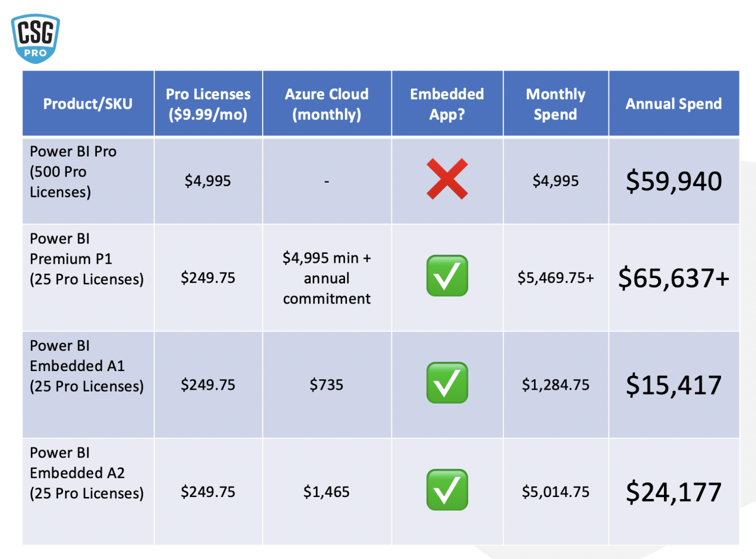Viewport: 756px width, 559px height.
Task: Select the Azure Cloud (monthly) header
Action: click(x=327, y=104)
